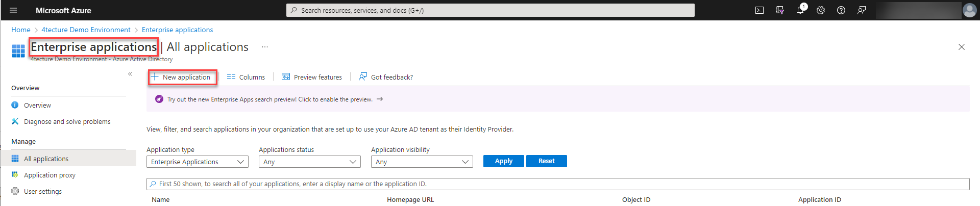
Task: Close the Enterprise applications blade
Action: [x=962, y=47]
